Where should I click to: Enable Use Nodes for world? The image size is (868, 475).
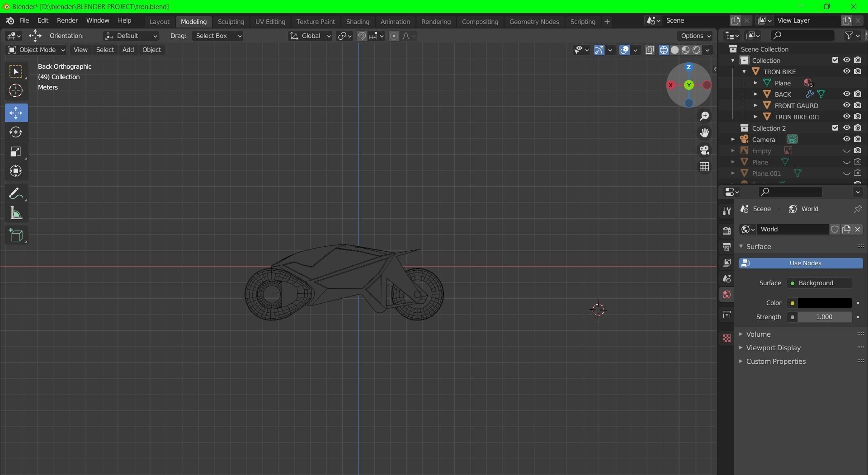[801, 263]
